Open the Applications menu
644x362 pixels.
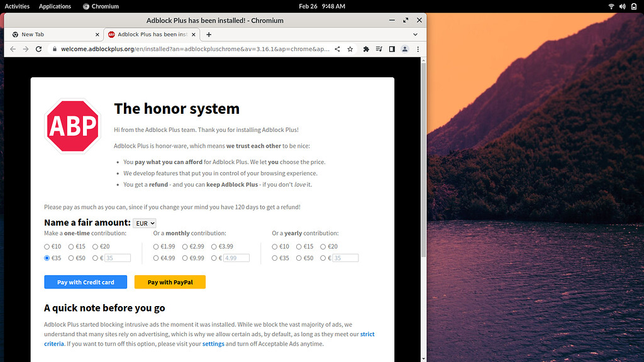click(55, 6)
